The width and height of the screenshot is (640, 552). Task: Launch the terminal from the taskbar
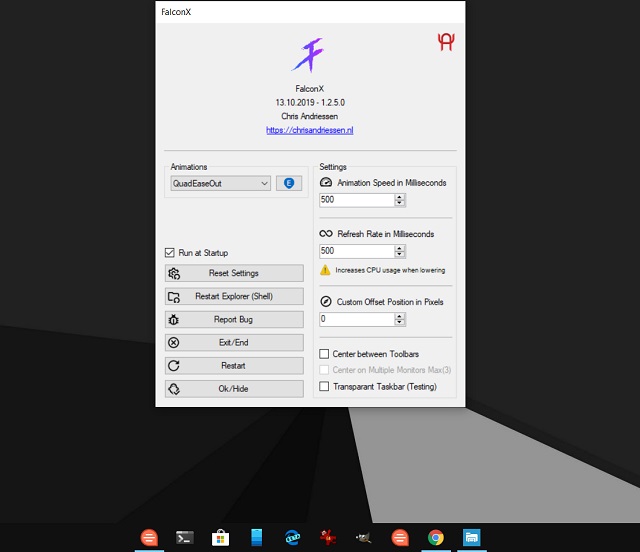pos(184,538)
